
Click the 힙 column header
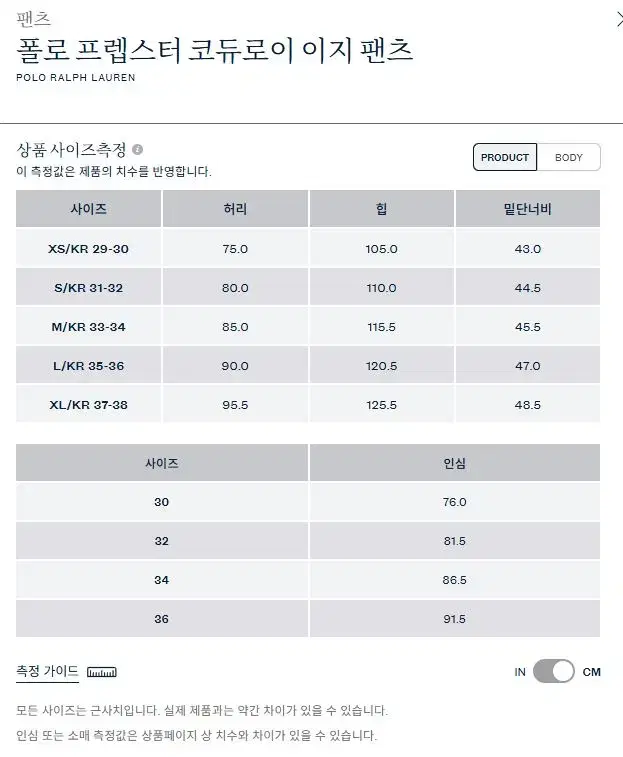pyautogui.click(x=382, y=209)
